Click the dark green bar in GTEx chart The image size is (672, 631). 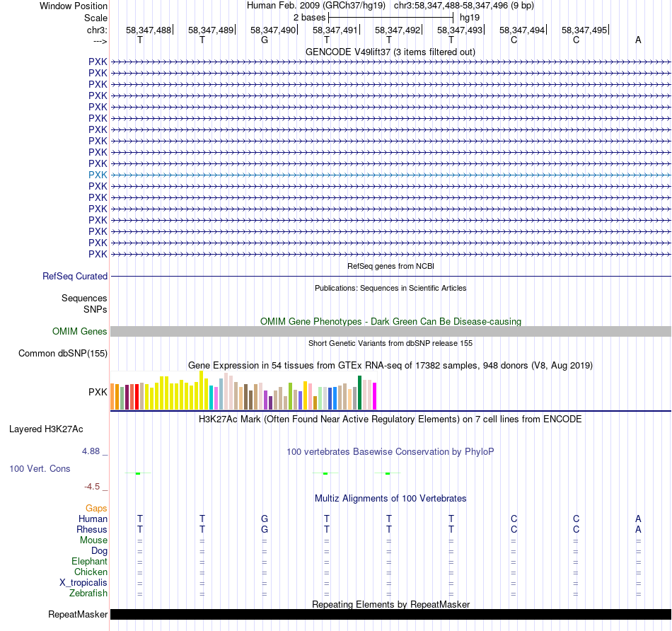pos(359,393)
